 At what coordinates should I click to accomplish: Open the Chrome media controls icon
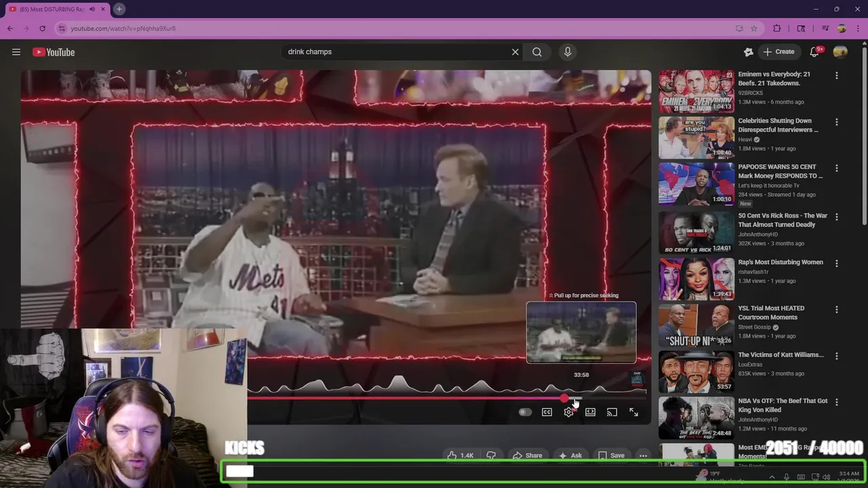click(825, 28)
